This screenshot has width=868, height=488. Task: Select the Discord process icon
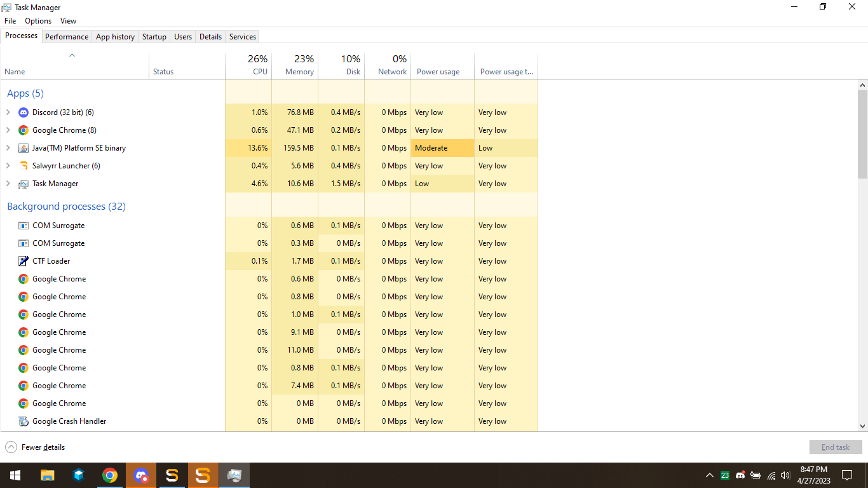[24, 112]
